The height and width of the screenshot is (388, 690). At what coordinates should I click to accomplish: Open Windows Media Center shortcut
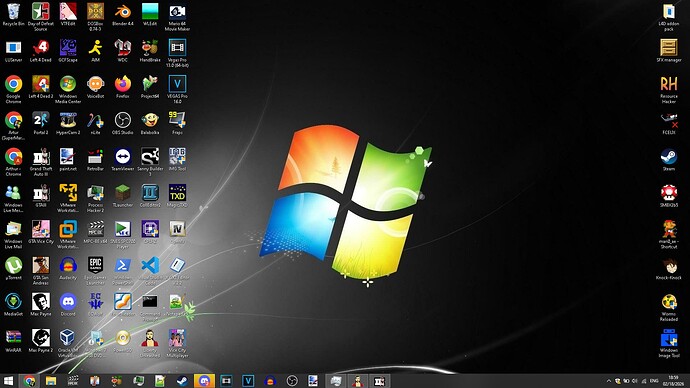(x=68, y=89)
